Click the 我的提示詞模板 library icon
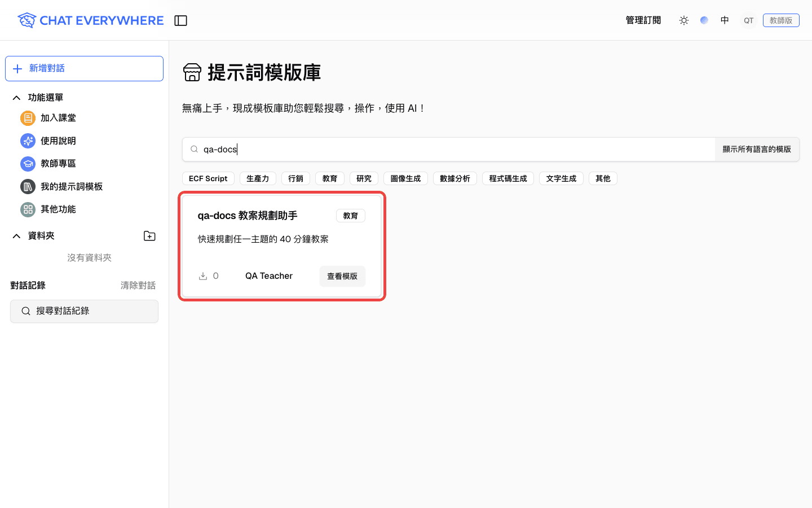This screenshot has height=508, width=812. 28,186
